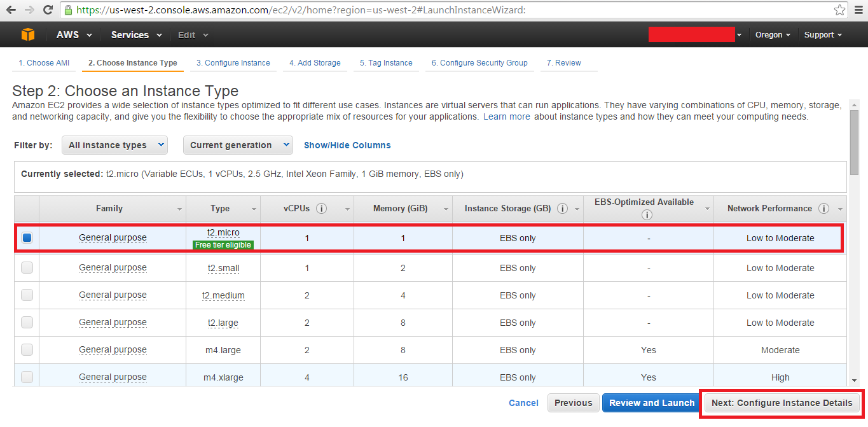Click the EBS-Optimized Available info icon
This screenshot has width=868, height=427.
click(x=647, y=215)
